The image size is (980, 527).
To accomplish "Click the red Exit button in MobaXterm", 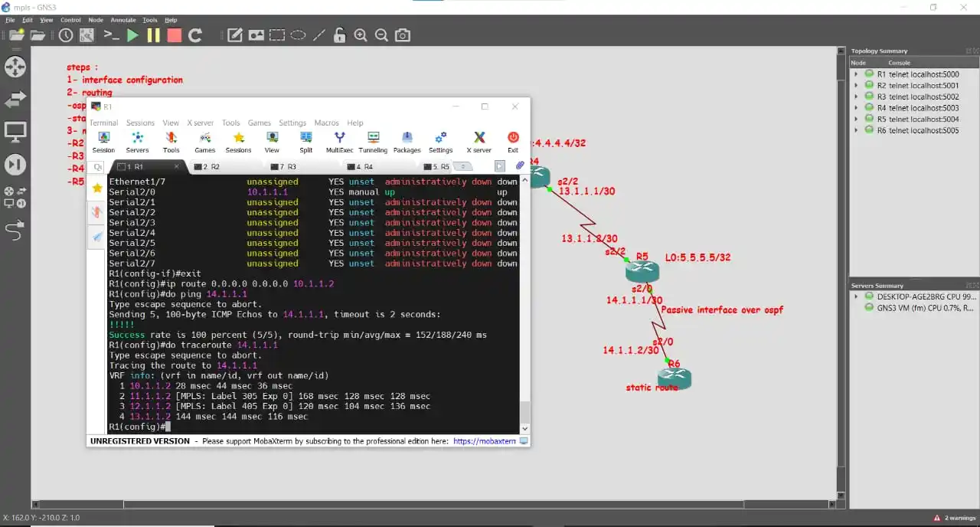I will (513, 142).
